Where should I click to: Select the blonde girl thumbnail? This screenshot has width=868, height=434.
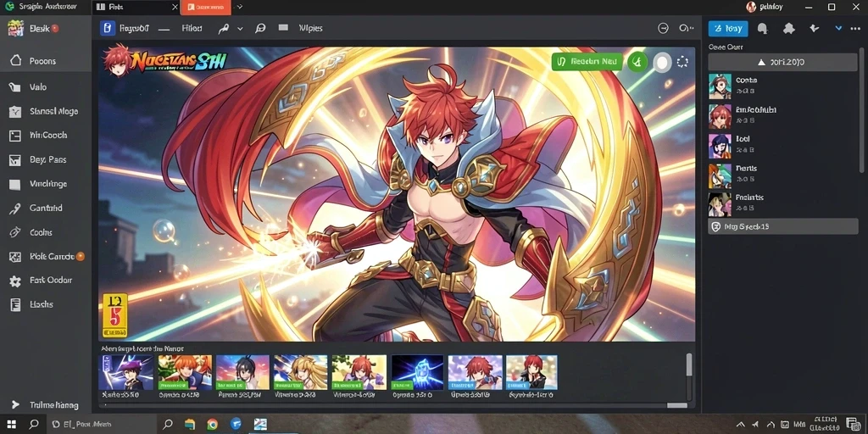pyautogui.click(x=300, y=373)
